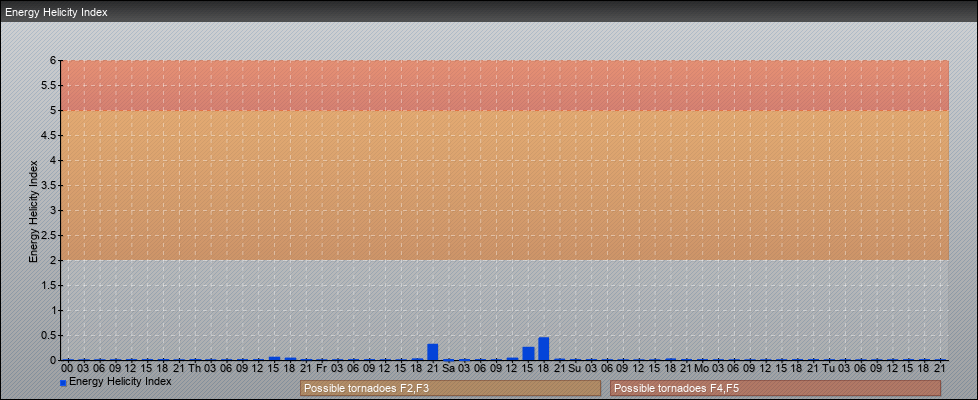Click the vertical Energy Helicity Index axis title
Viewport: 978px width, 400px height.
pos(34,211)
